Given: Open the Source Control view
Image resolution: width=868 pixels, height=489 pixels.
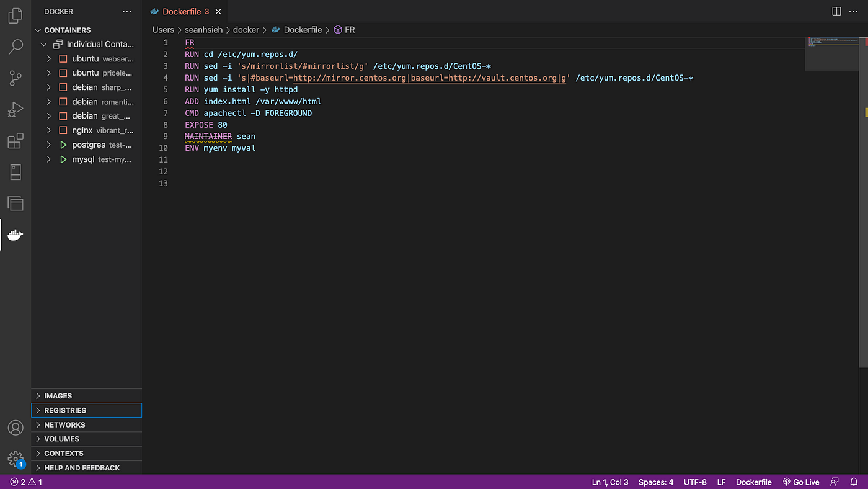Looking at the screenshot, I should [15, 78].
